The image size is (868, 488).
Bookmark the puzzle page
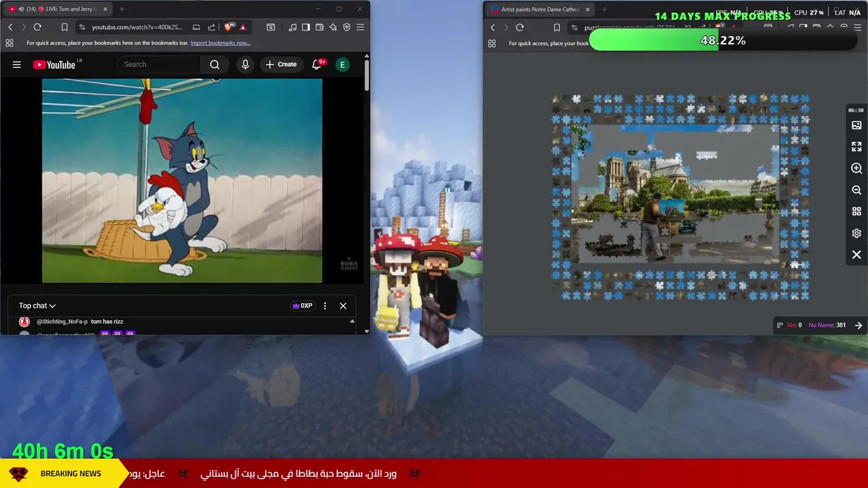coord(557,27)
